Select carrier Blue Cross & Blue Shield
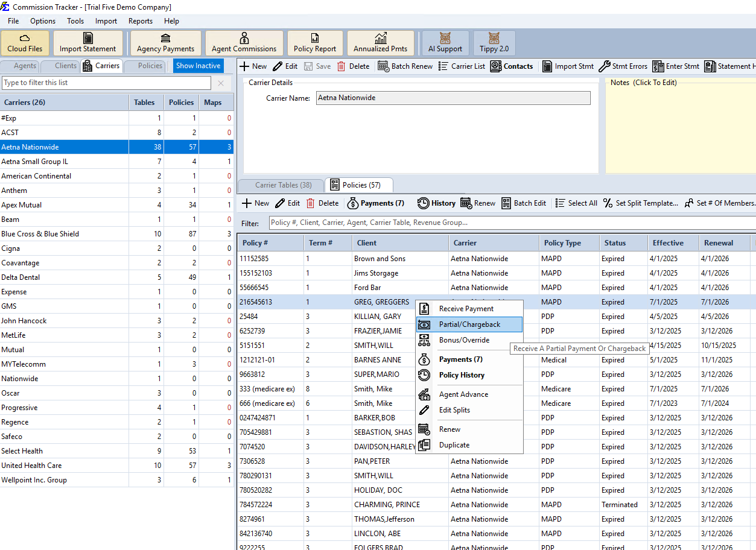Screen dimensions: 756x550 tap(116, 234)
